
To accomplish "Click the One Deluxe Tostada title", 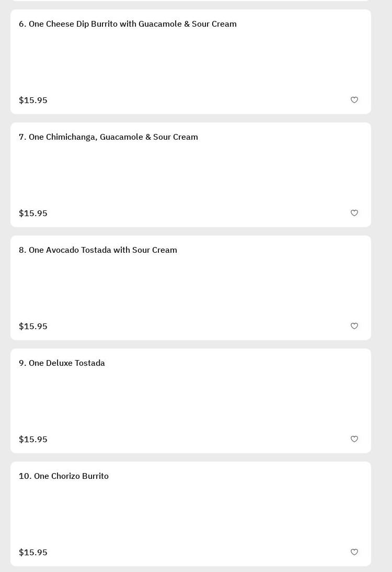I will (x=62, y=363).
